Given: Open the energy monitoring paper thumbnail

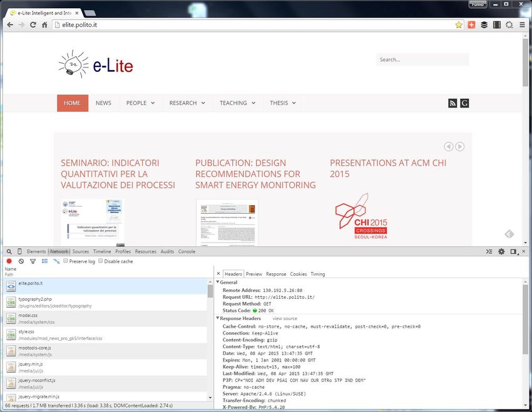Looking at the screenshot, I should [x=227, y=223].
